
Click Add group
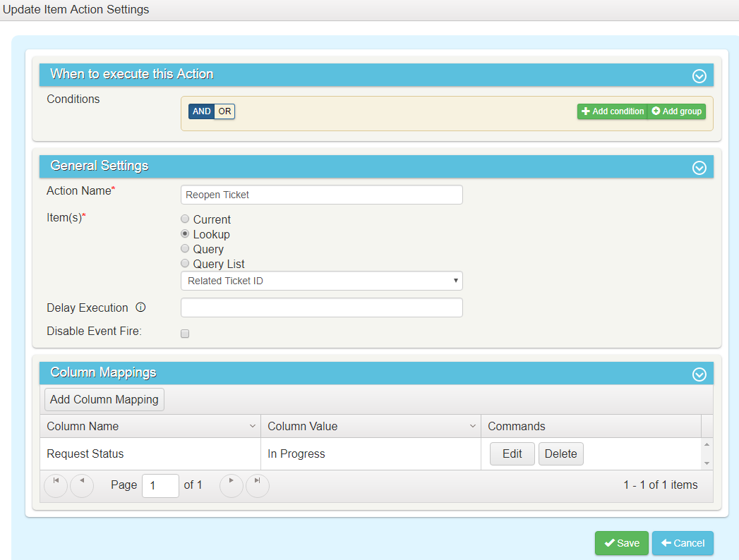click(675, 111)
